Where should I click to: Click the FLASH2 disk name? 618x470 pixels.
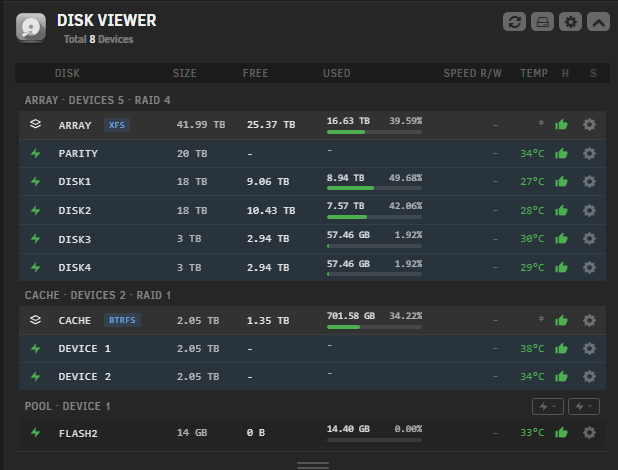click(78, 433)
